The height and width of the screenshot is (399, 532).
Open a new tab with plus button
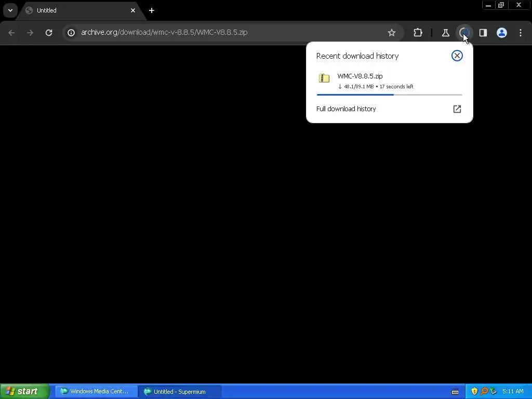(x=152, y=10)
